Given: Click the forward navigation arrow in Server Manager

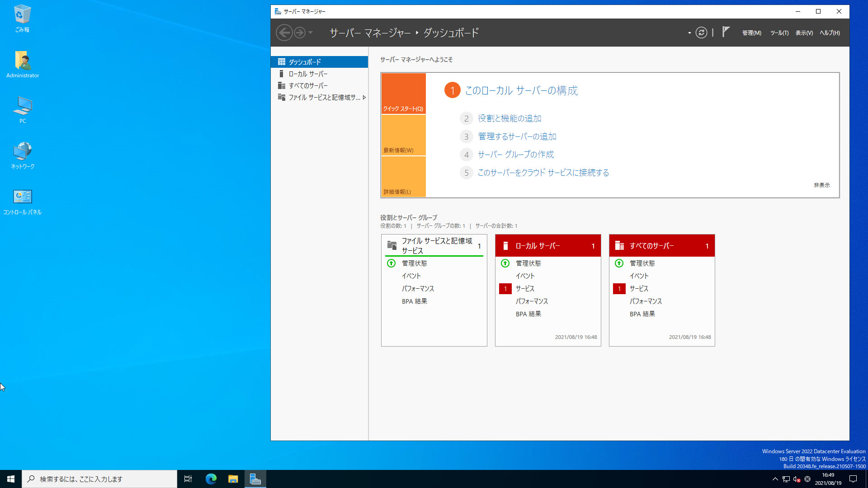Looking at the screenshot, I should tap(299, 33).
